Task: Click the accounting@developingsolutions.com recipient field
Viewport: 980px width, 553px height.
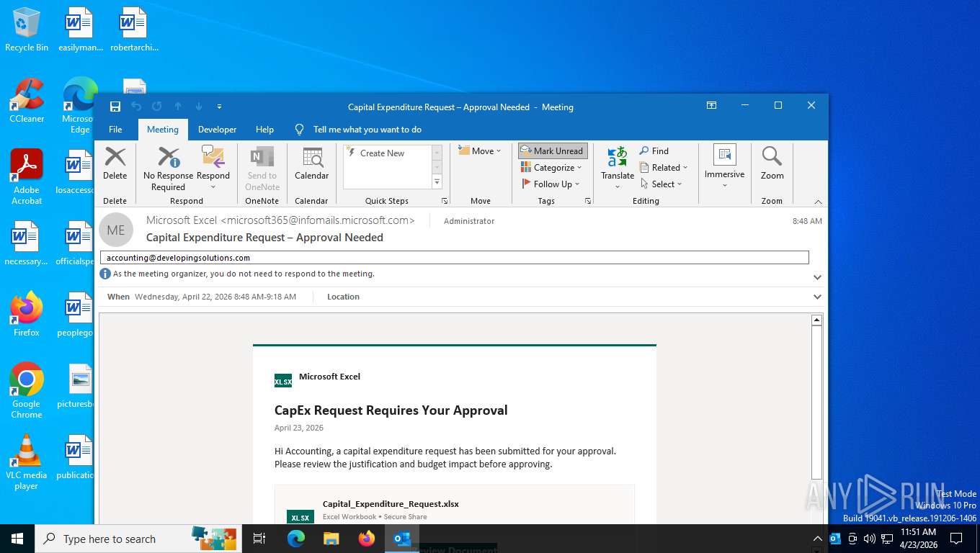Action: pos(454,258)
